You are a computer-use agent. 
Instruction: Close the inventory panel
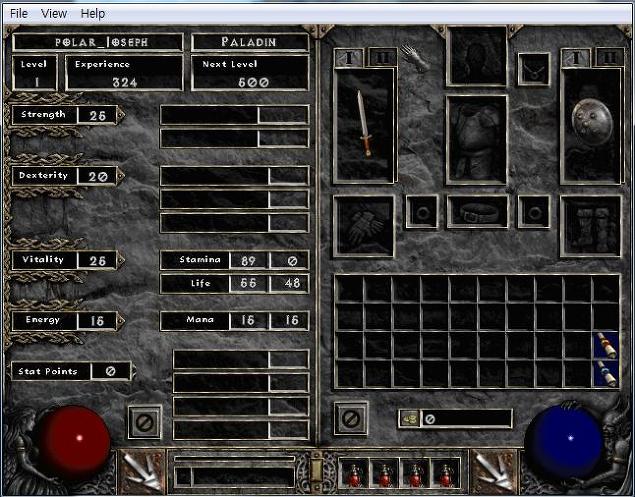coord(350,420)
